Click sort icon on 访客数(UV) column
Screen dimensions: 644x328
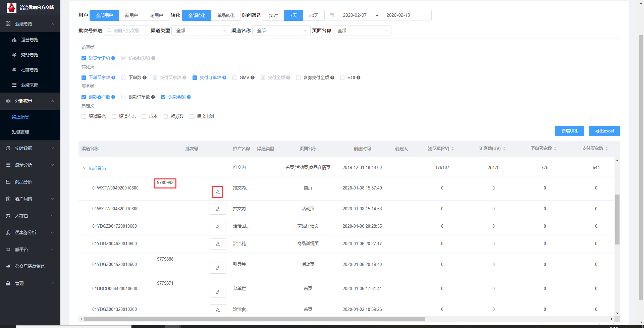point(504,149)
